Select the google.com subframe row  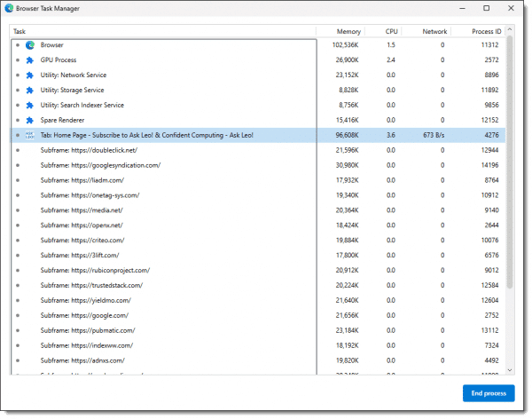[258, 315]
